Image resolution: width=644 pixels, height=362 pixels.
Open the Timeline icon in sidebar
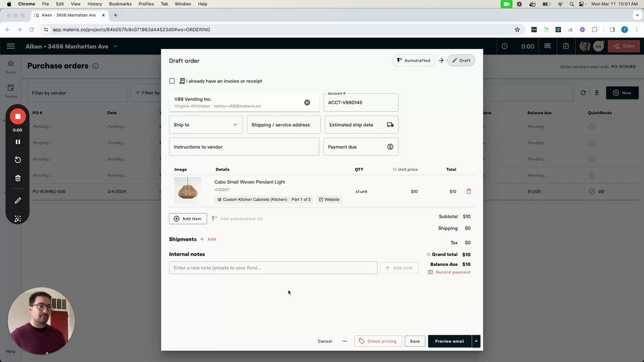pyautogui.click(x=11, y=87)
